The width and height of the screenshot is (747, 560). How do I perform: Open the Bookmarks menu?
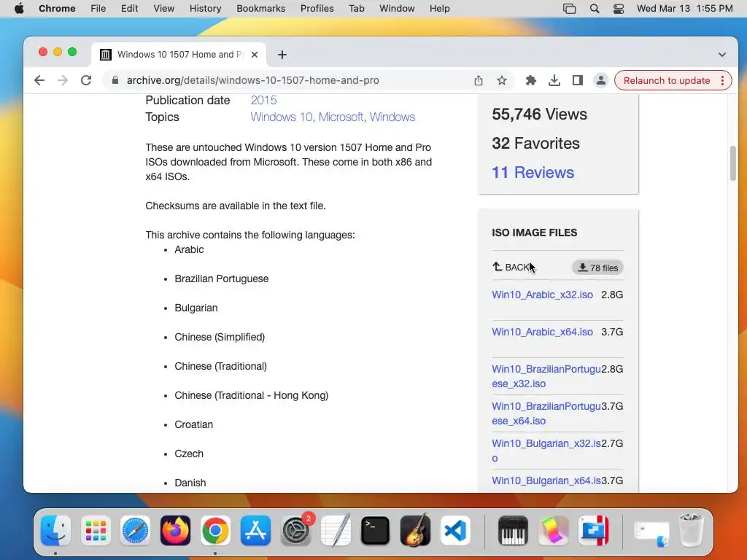[260, 9]
